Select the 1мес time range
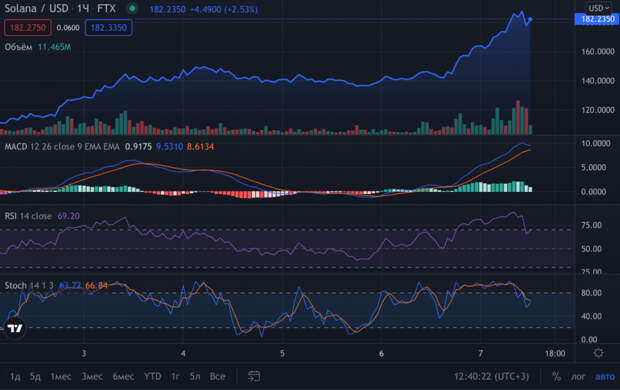Viewport: 620px width, 390px height. point(60,377)
